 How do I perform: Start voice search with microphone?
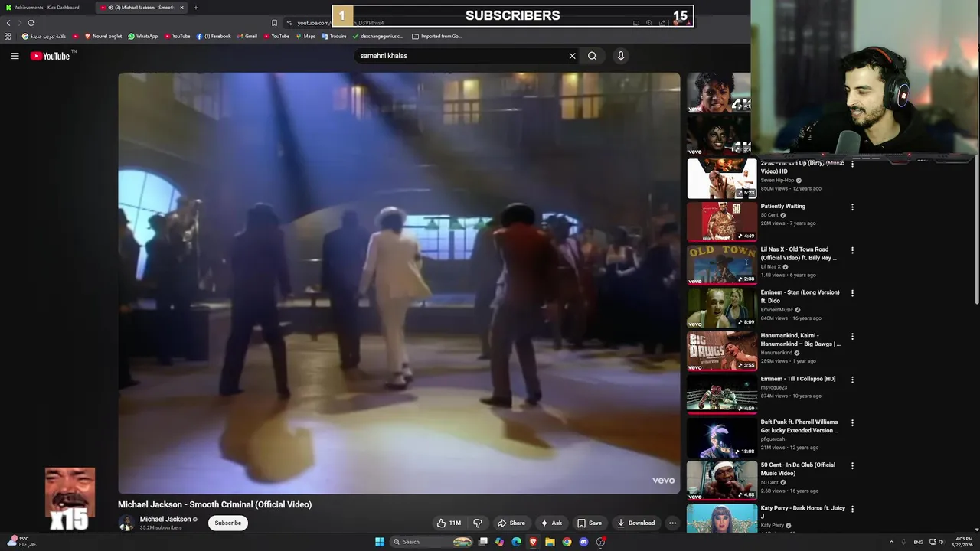pos(621,56)
